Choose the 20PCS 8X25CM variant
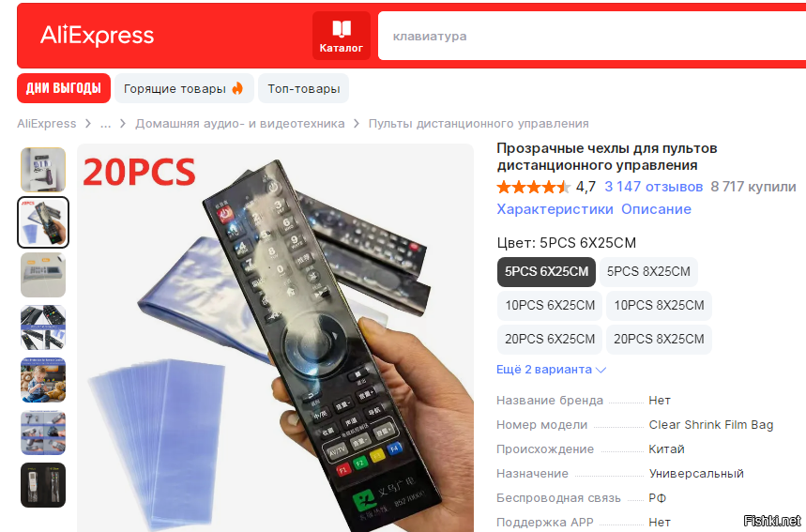 coord(659,340)
